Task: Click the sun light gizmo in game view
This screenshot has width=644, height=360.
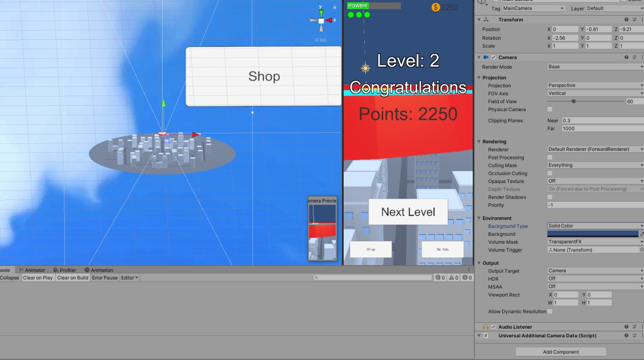Action: pos(366,68)
